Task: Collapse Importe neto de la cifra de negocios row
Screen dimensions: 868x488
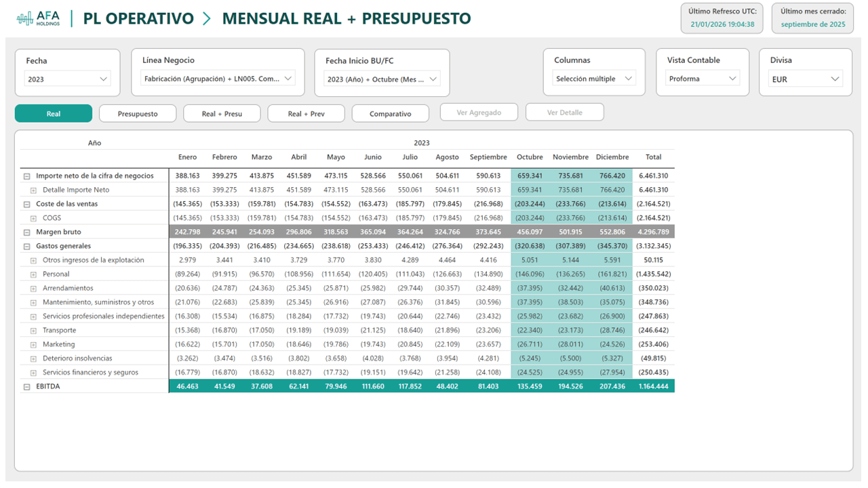Action: (x=27, y=176)
